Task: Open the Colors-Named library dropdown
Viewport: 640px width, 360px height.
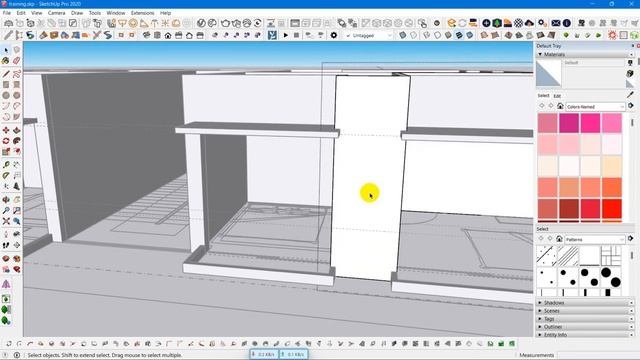Action: tap(596, 107)
